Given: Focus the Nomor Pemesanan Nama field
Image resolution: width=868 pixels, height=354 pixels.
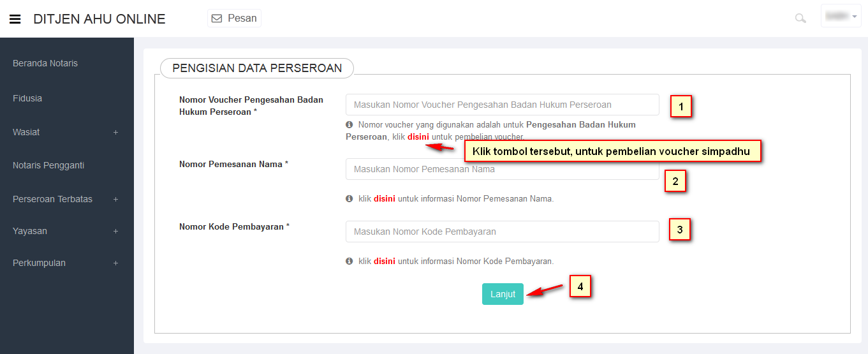Looking at the screenshot, I should point(502,169).
